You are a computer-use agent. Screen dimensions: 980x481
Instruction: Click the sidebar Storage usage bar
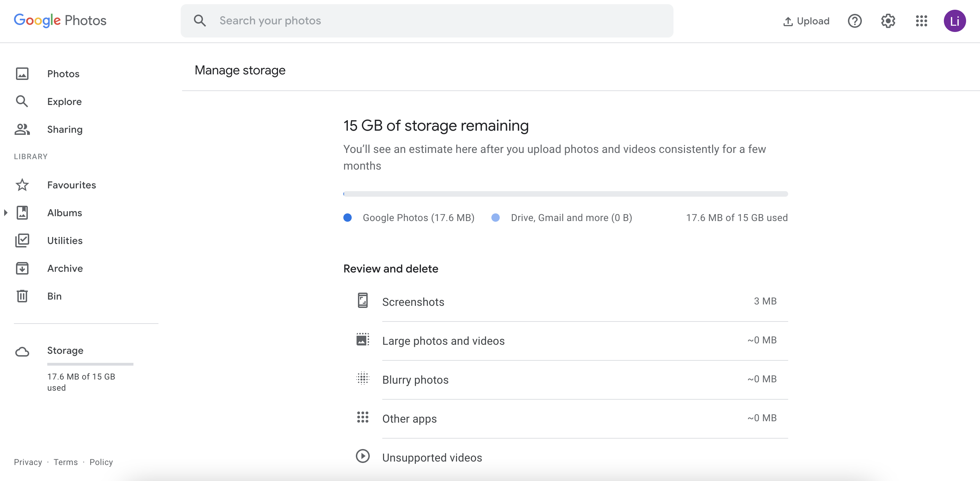click(x=90, y=364)
